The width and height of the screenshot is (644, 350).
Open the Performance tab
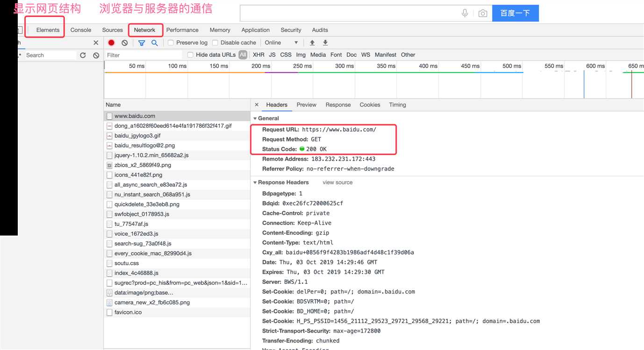182,30
